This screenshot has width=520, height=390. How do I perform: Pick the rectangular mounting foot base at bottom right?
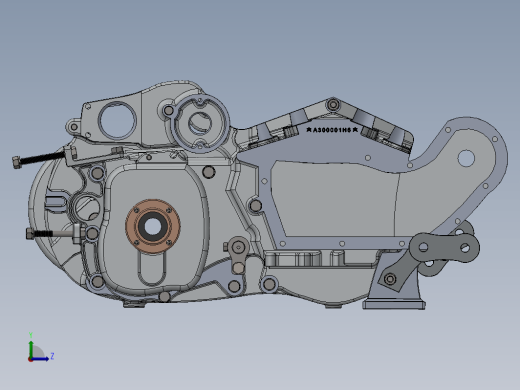pyautogui.click(x=394, y=305)
